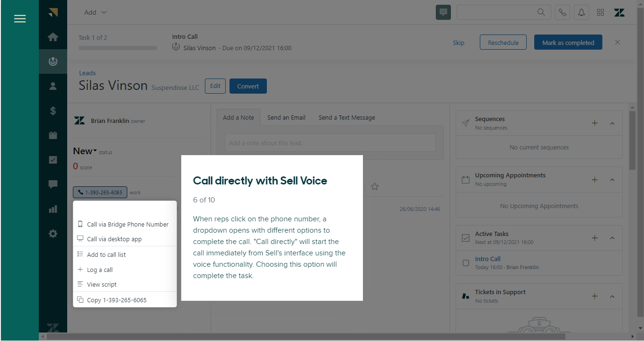Star the activity feed item
Image resolution: width=644 pixels, height=341 pixels.
point(375,186)
